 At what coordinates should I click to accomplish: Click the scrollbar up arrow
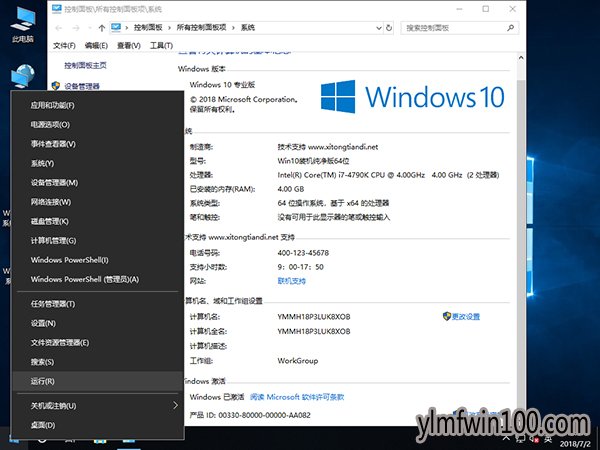point(521,58)
